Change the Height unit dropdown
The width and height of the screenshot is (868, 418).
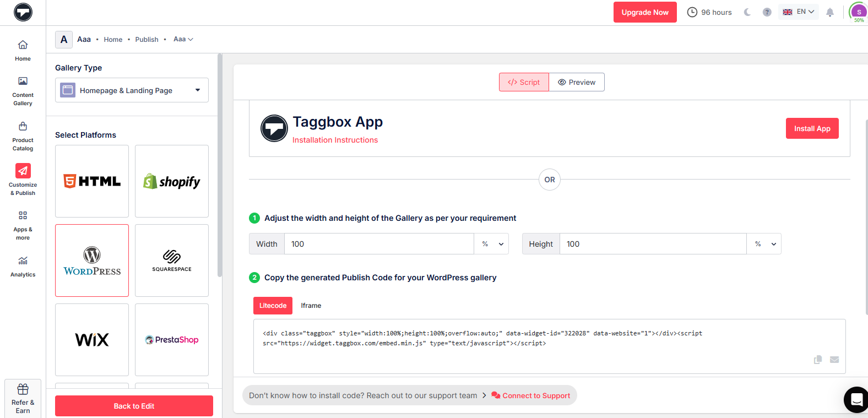click(764, 244)
